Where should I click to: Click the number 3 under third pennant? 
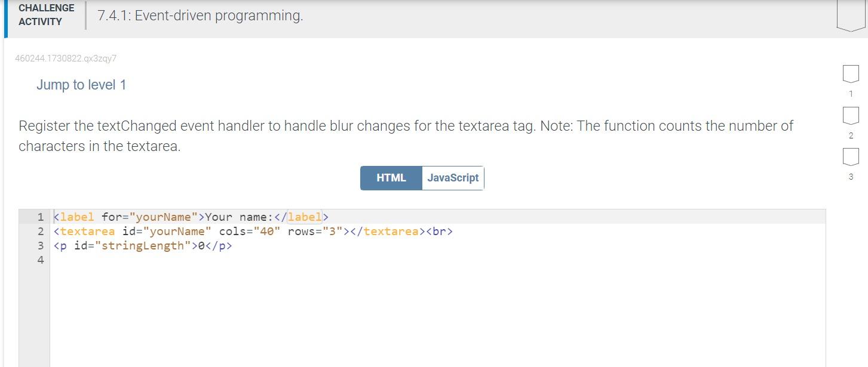[x=849, y=177]
